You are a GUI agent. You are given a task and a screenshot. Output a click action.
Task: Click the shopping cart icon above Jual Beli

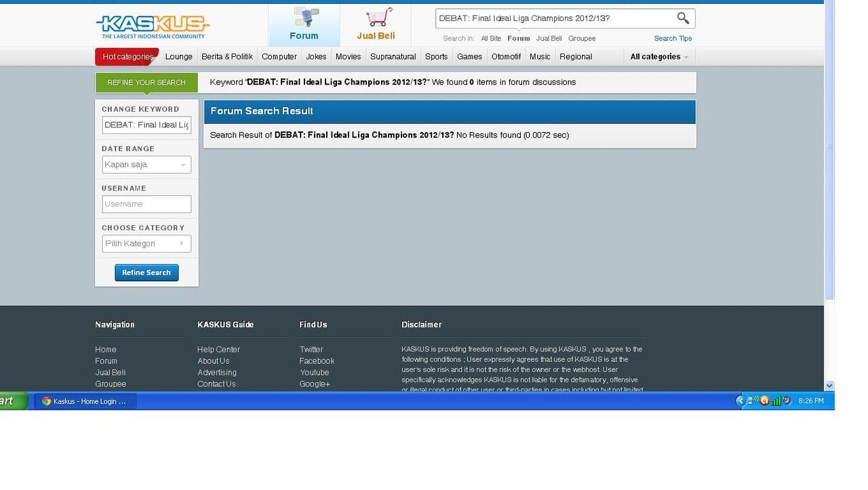coord(378,17)
